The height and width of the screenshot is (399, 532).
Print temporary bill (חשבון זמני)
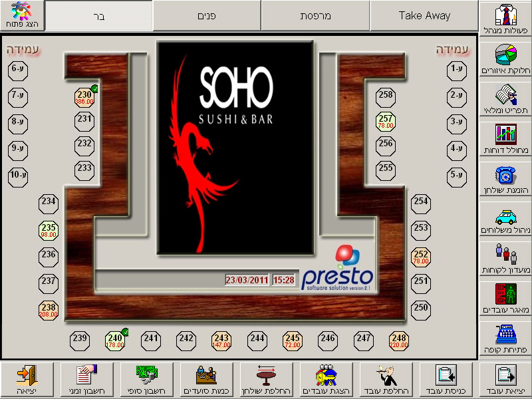tap(87, 380)
